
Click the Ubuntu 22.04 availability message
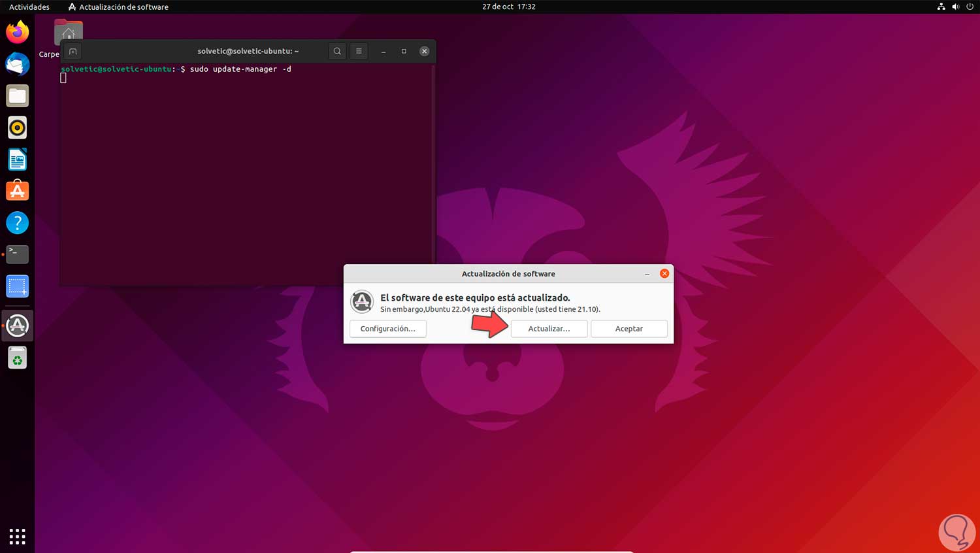(x=490, y=309)
